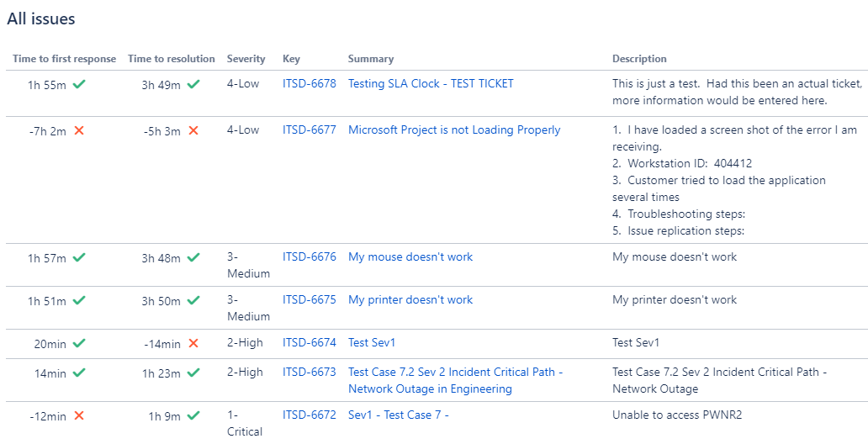Click the green checkmark next to 20min

pos(79,343)
